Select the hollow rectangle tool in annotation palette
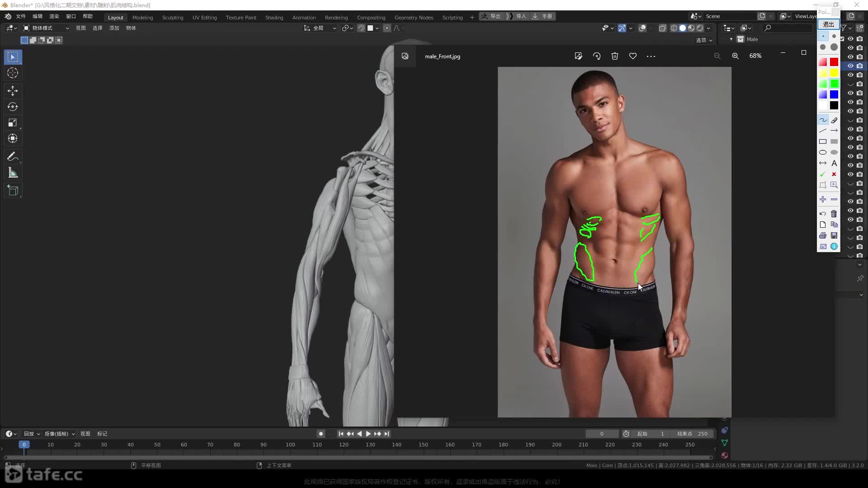868x488 pixels. tap(823, 141)
